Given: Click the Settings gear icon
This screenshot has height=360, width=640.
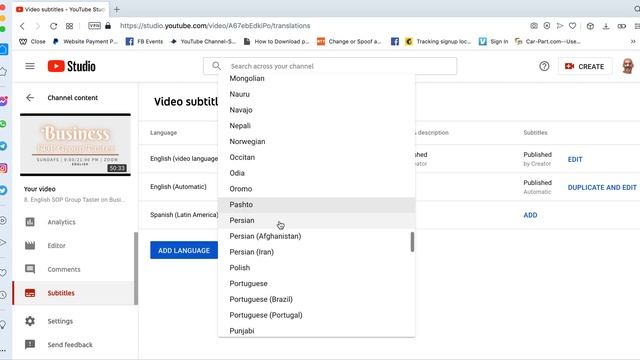Looking at the screenshot, I should pos(30,321).
